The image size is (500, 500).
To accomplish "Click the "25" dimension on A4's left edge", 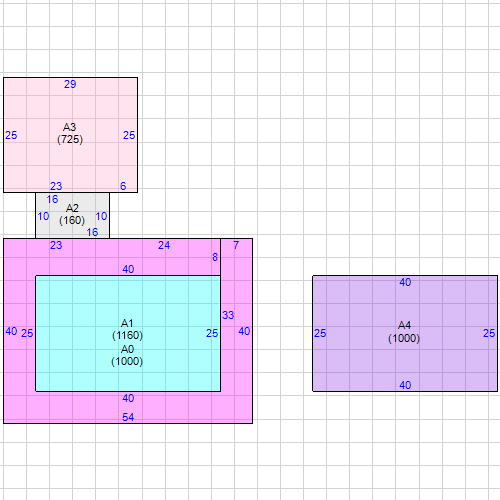I will pos(320,333).
